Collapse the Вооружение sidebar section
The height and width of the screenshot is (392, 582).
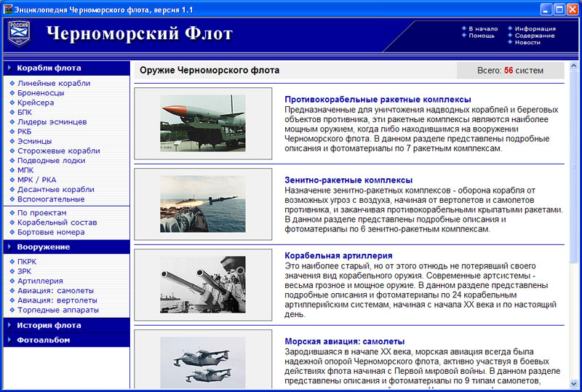tap(44, 247)
